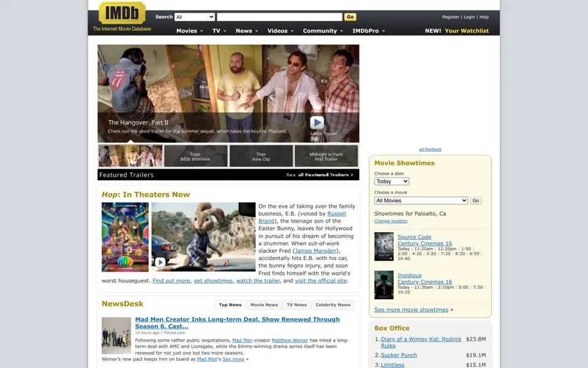The width and height of the screenshot is (588, 368).
Task: Open Century Cinemas 16 under Source Code
Action: 424,243
